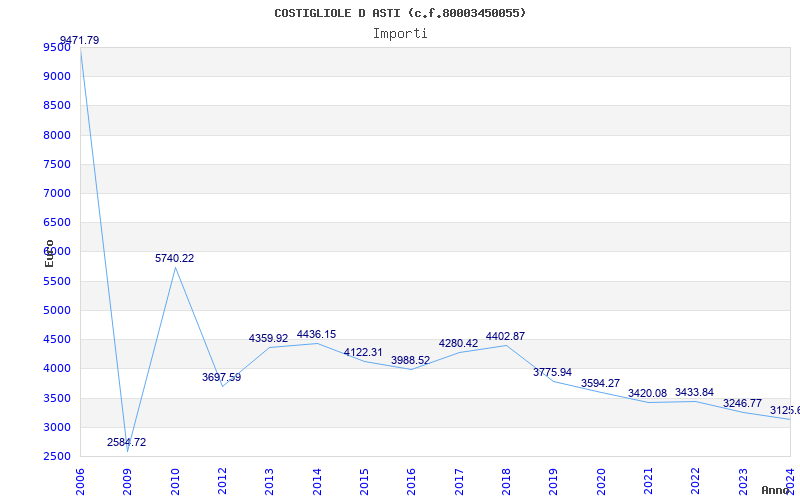The width and height of the screenshot is (800, 500).
Task: Click the 4402.87 data label
Action: click(x=505, y=336)
